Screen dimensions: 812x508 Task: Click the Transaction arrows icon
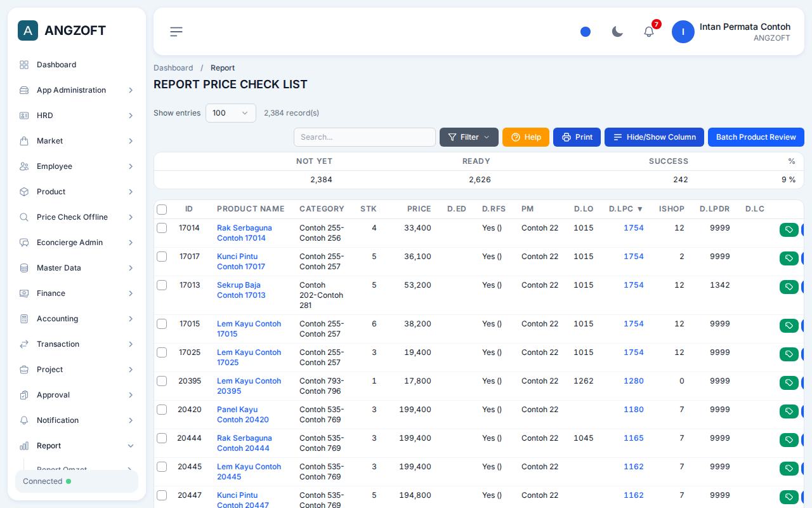(24, 344)
